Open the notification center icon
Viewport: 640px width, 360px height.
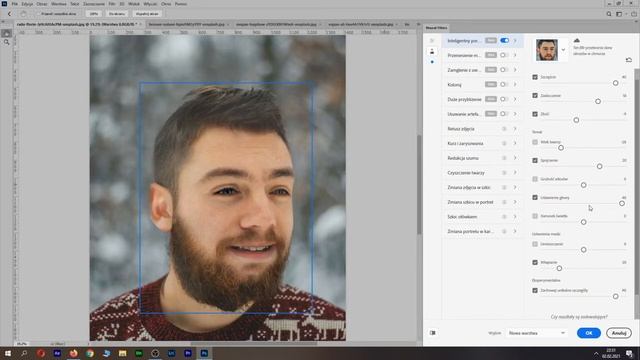(630, 353)
